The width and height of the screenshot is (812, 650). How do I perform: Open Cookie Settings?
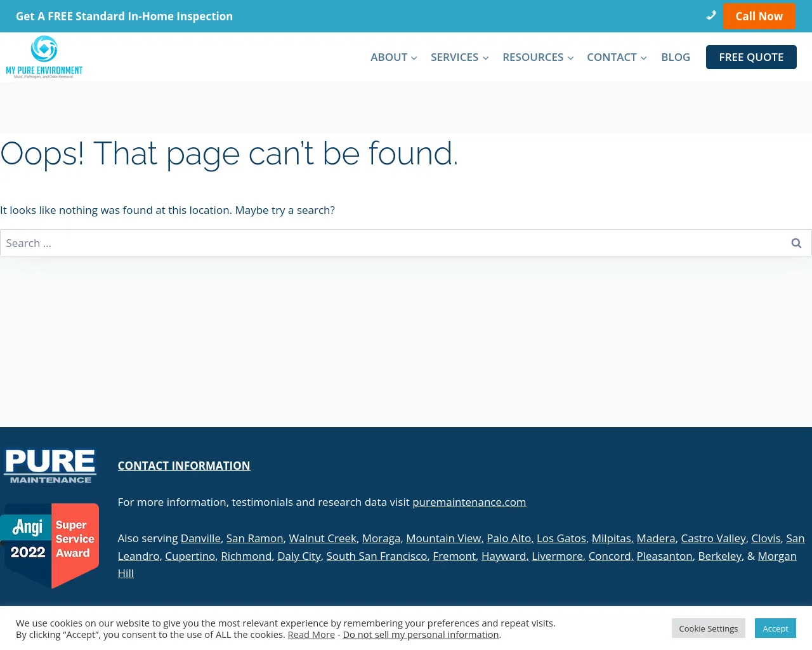(709, 628)
